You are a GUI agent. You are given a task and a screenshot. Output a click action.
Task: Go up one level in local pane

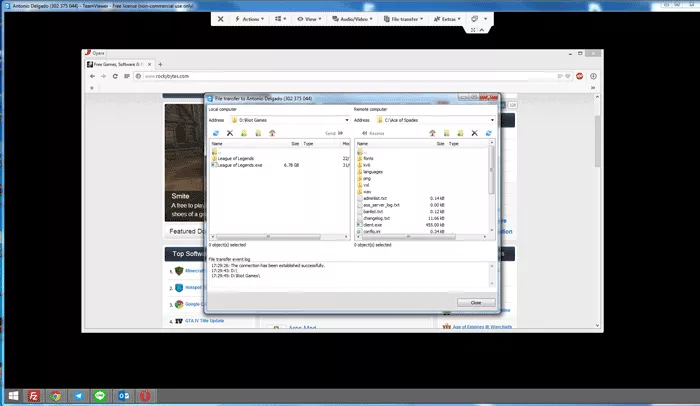(272, 133)
